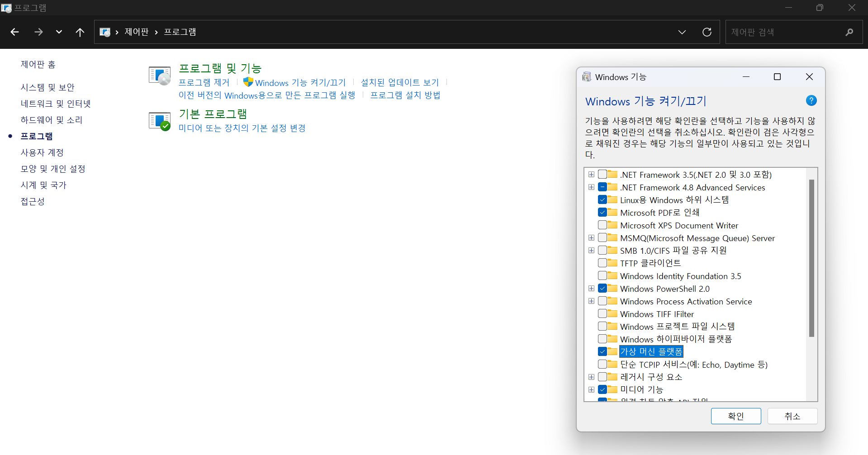Open 모양 및 개인 설정 category

pyautogui.click(x=53, y=169)
